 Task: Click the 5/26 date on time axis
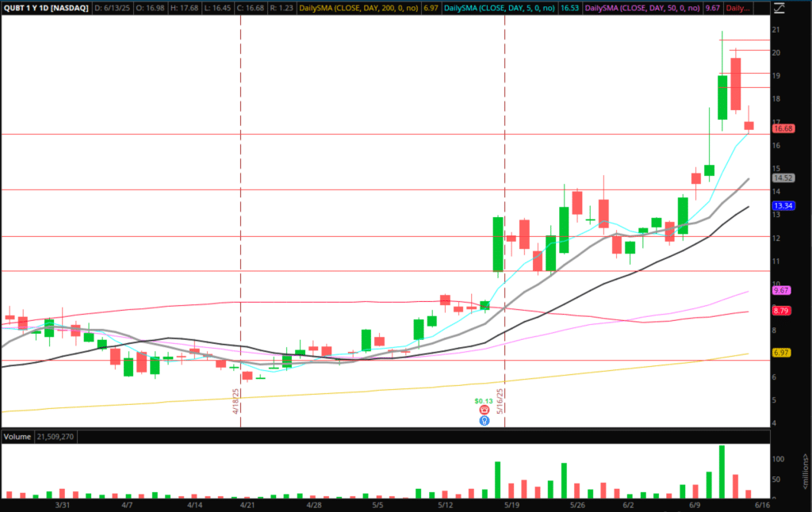coord(577,506)
